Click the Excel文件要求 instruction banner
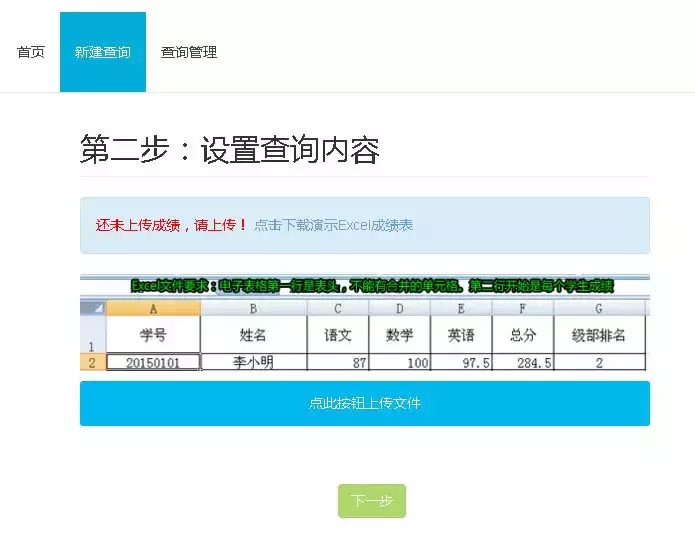This screenshot has width=695, height=537. pos(372,286)
